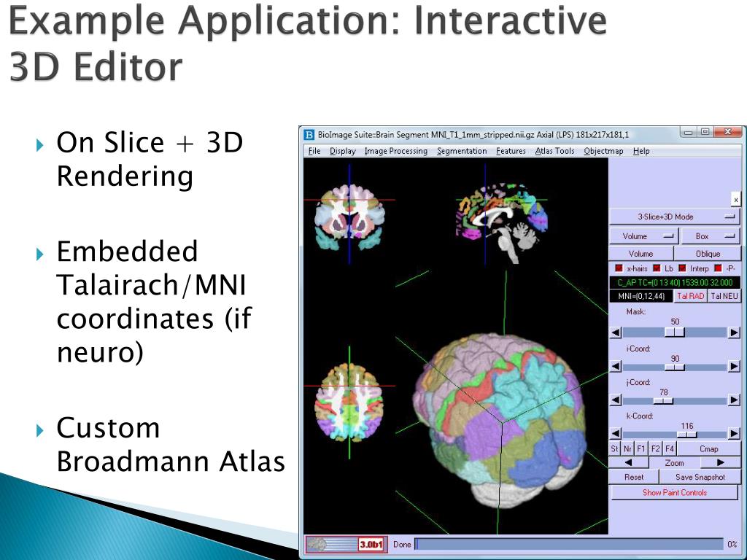Click the MNI=(0,12,44) coordinate field
747x560 pixels.
coord(641,296)
